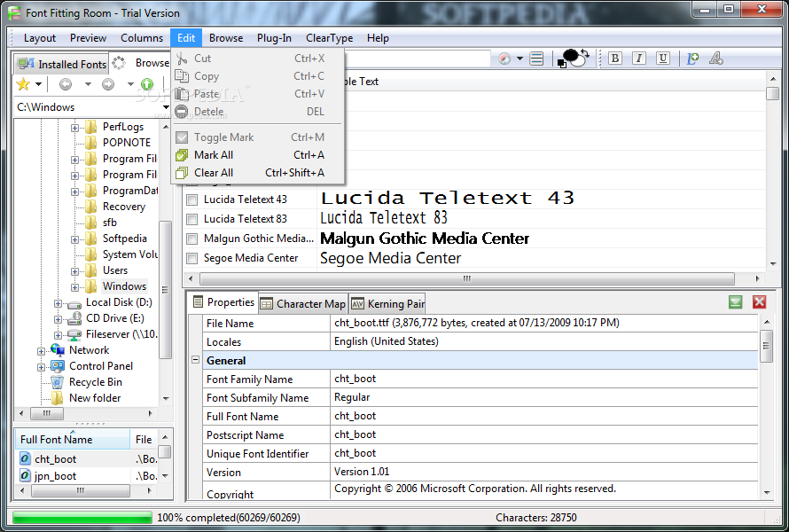Tick the Lucida Teletext 83 checkbox

click(x=191, y=219)
